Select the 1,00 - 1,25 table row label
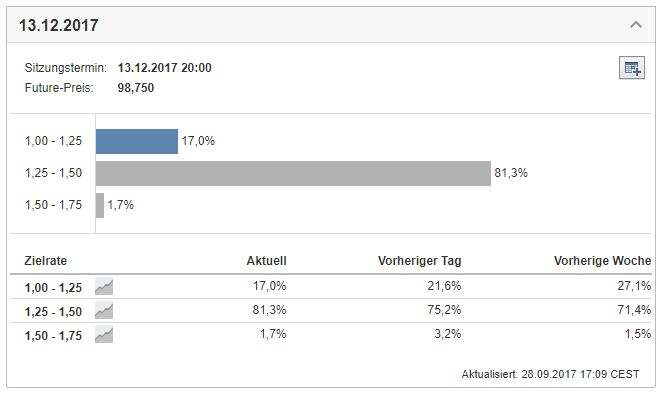The height and width of the screenshot is (396, 665). [x=53, y=288]
